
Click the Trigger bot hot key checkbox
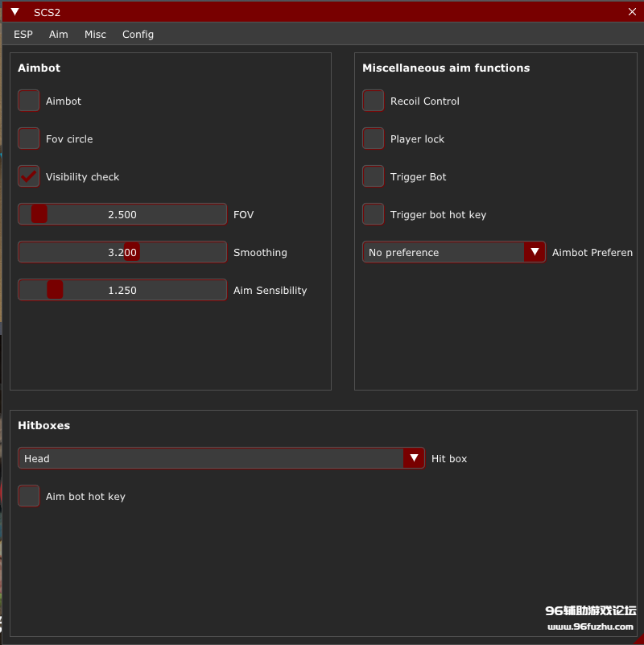(x=373, y=214)
